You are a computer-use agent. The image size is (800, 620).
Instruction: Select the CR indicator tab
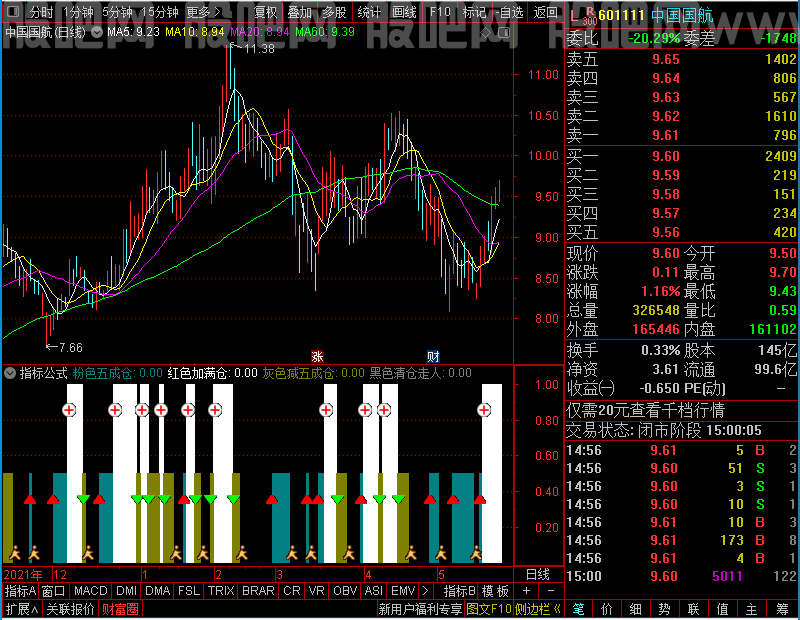tap(292, 591)
